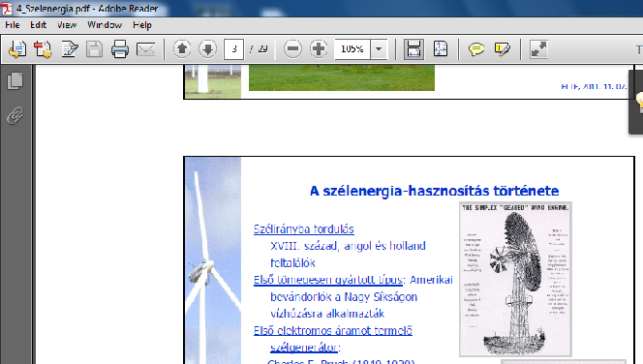Click the green field photo on previous slide
Viewport: 643px width, 364px height.
[342, 77]
